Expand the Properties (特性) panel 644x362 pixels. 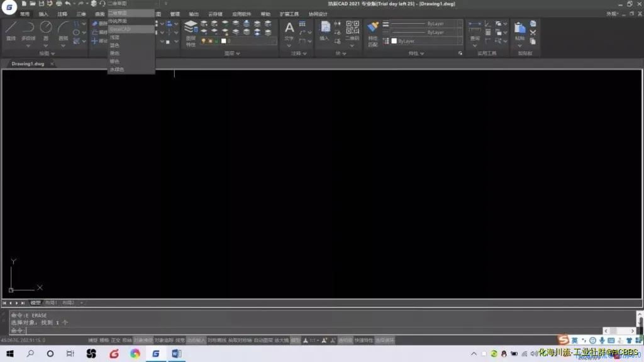416,53
